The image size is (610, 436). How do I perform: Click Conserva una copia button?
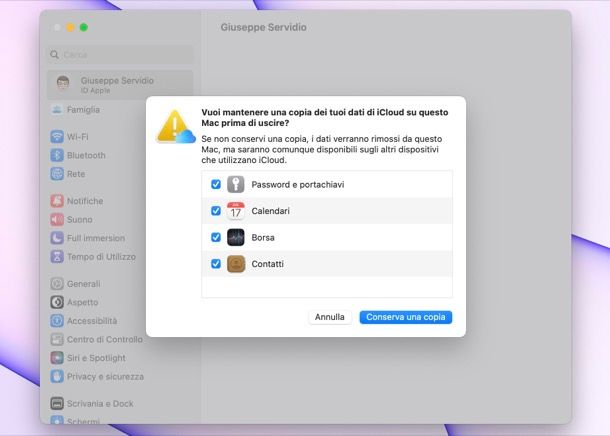tap(406, 317)
